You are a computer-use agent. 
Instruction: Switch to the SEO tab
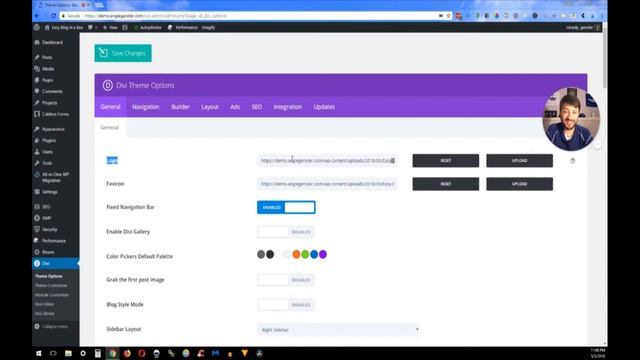257,107
